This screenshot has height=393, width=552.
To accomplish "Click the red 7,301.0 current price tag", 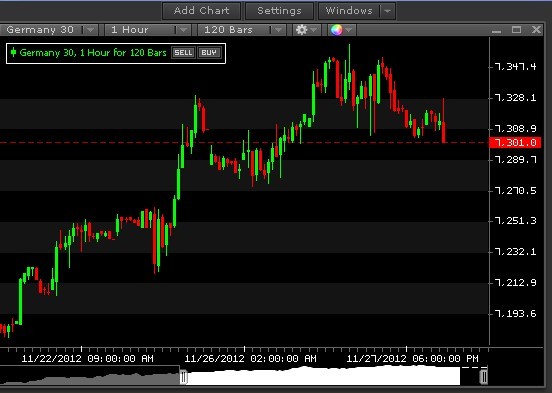I will [x=515, y=143].
